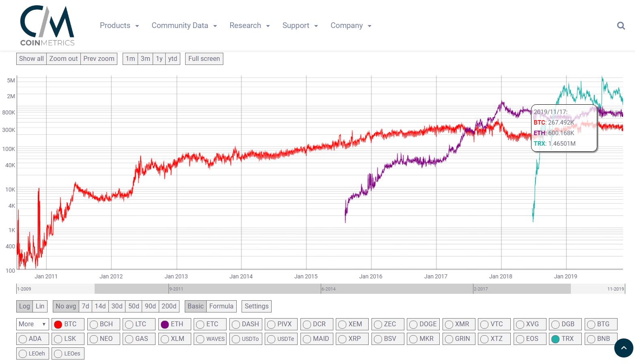Screen dimensions: 635x364
Task: Open the Support dropdown menu
Action: 300,26
